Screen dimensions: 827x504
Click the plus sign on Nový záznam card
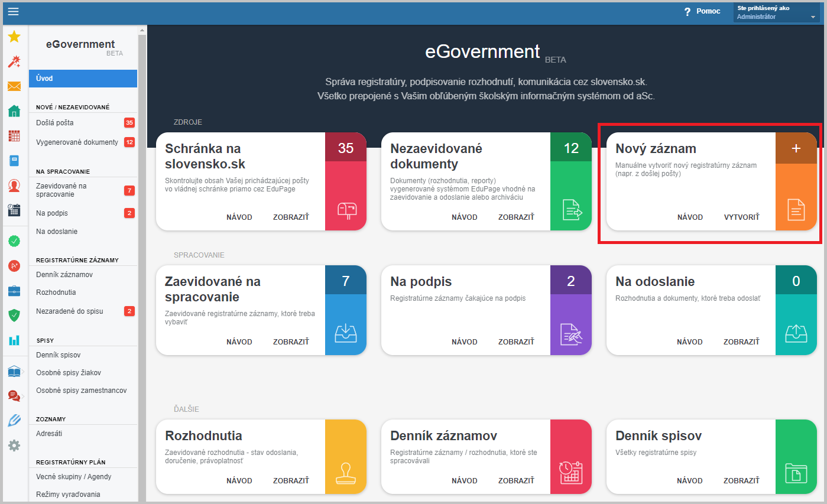[796, 148]
